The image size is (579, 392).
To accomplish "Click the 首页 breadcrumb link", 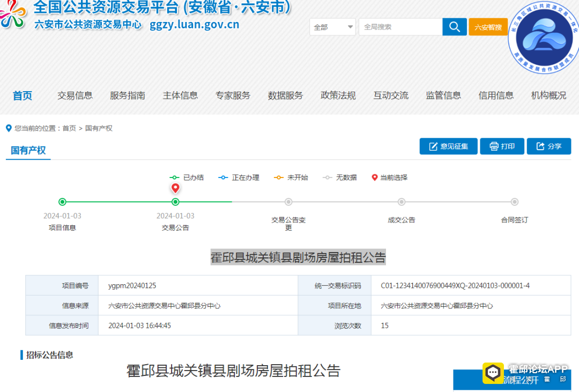I will (69, 128).
